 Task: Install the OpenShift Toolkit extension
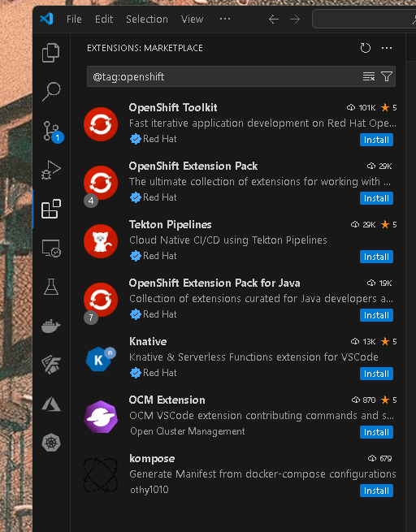[376, 140]
